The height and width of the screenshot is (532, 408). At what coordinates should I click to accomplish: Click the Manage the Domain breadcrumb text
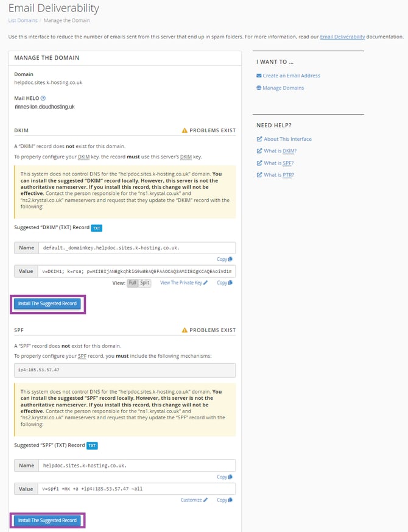67,20
